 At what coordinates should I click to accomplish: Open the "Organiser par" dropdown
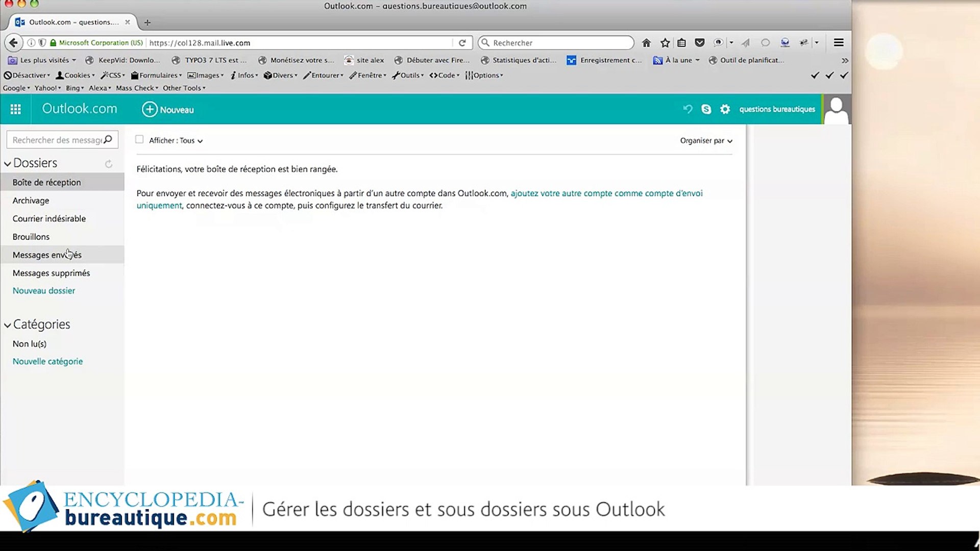[705, 140]
